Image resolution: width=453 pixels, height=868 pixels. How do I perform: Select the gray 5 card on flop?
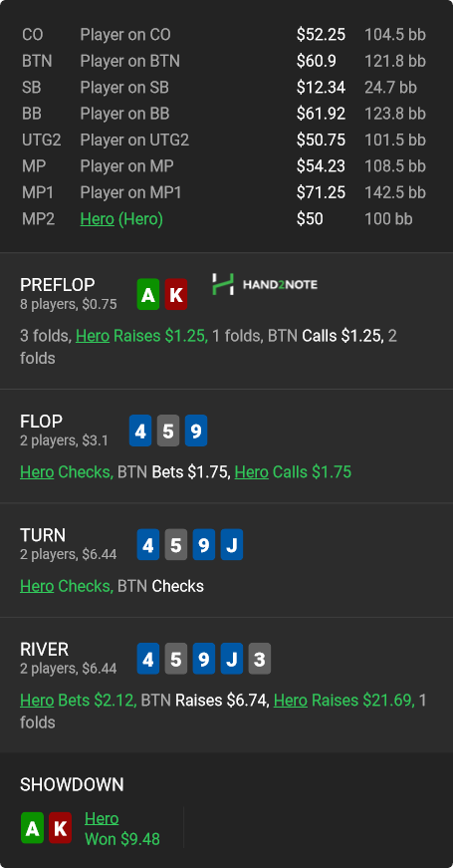[x=168, y=431]
